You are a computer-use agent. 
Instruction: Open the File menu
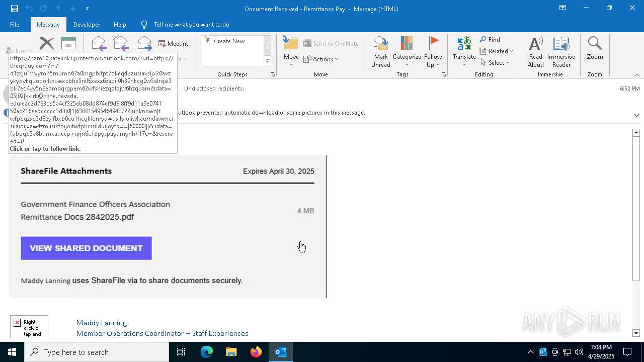(x=15, y=25)
